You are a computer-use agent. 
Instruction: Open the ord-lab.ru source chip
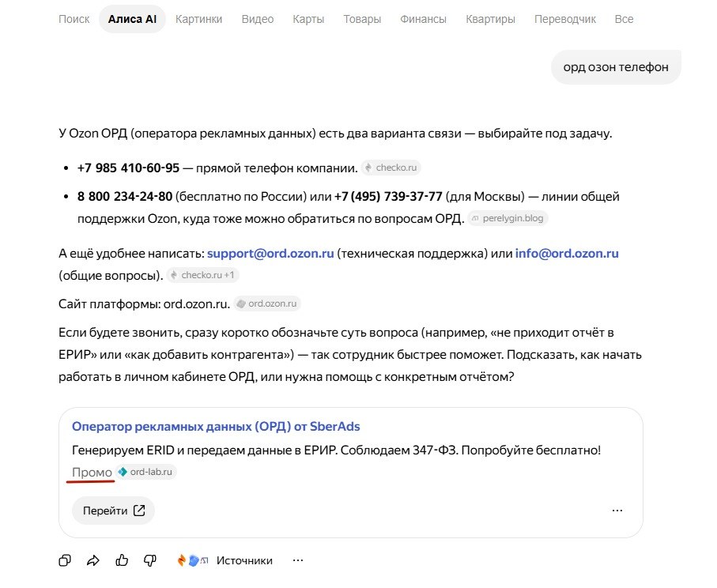(x=146, y=472)
